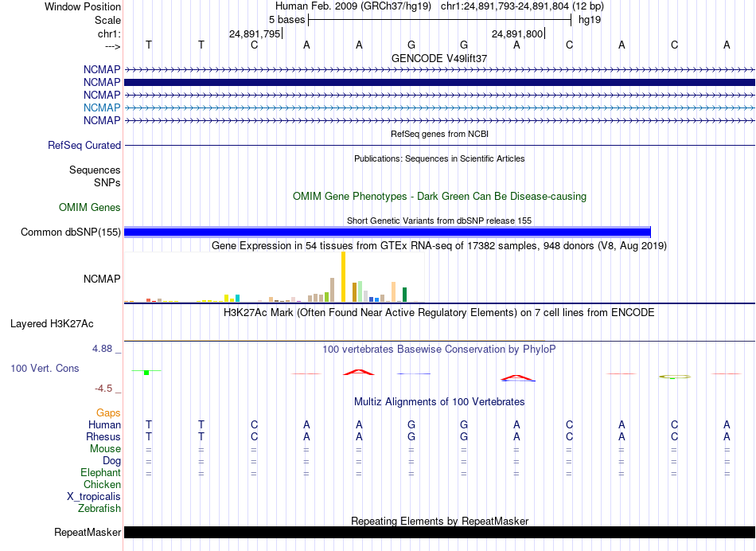The height and width of the screenshot is (551, 756).
Task: Click the Window Position label
Action: [83, 6]
